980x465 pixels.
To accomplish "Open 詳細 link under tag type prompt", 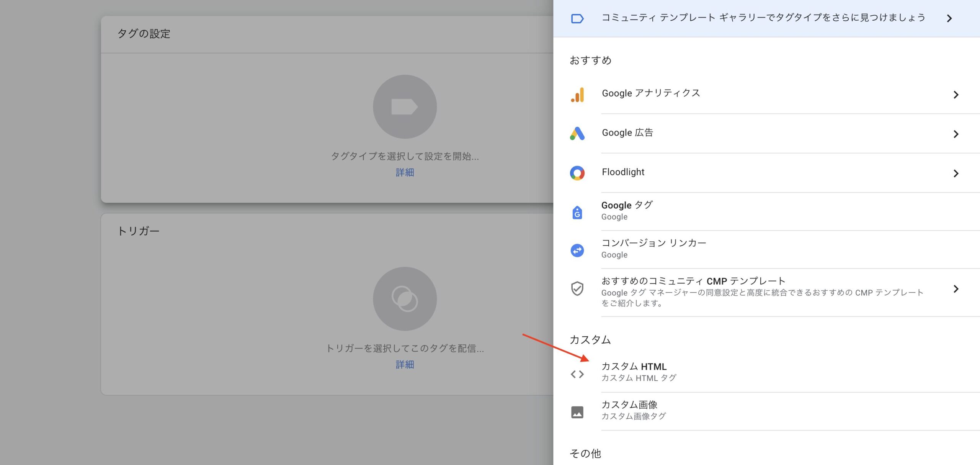I will click(405, 172).
